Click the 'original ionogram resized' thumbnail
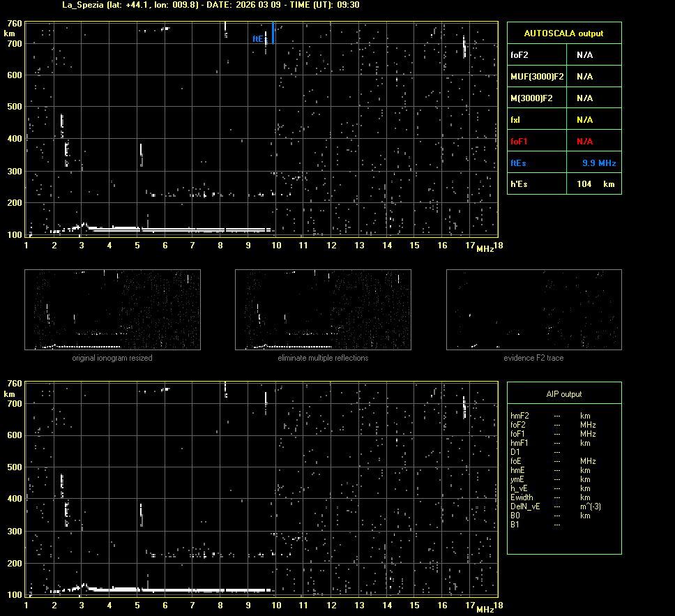The width and height of the screenshot is (675, 616). [x=112, y=310]
